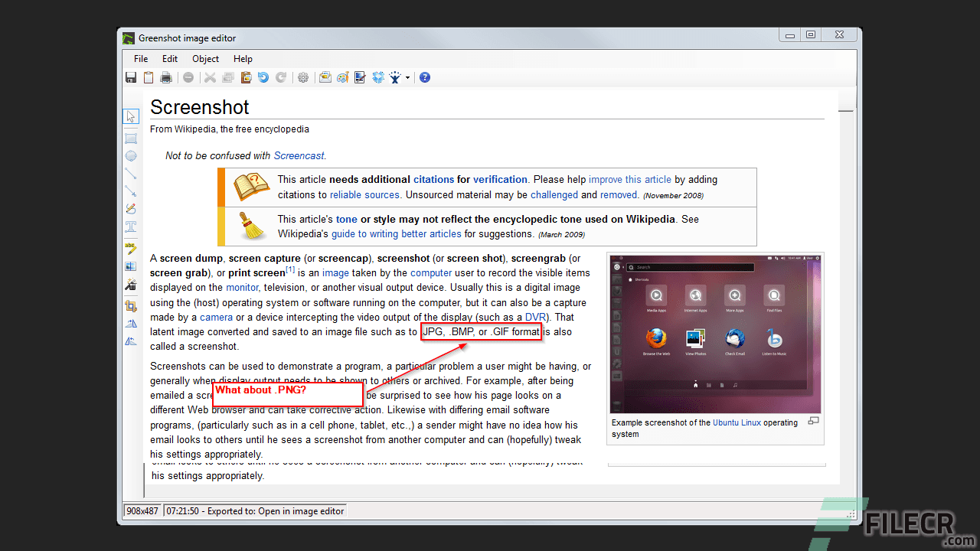Choose the Freehand drawing tool
The width and height of the screenshot is (980, 551).
[131, 209]
